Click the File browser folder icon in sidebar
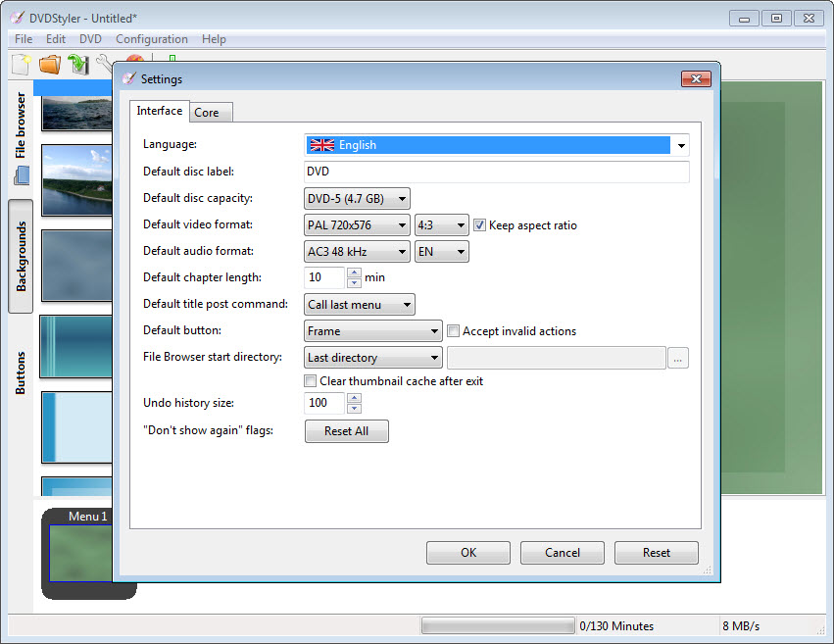 pos(22,174)
